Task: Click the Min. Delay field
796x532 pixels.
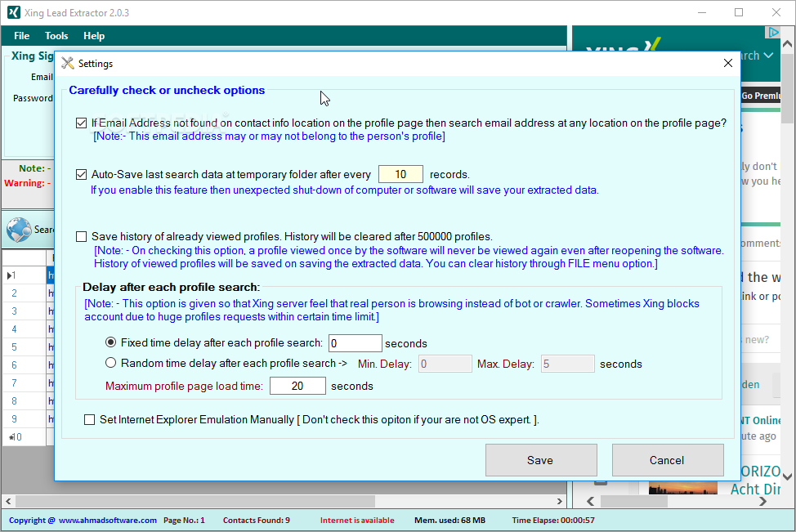Action: tap(445, 364)
